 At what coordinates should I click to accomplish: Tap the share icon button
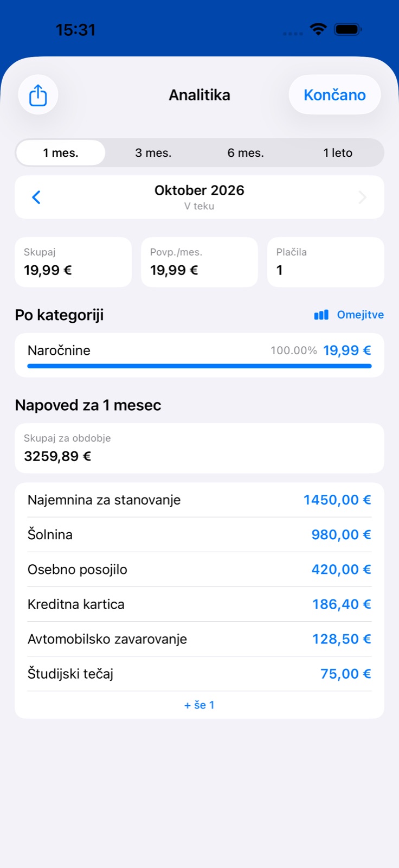(x=38, y=95)
